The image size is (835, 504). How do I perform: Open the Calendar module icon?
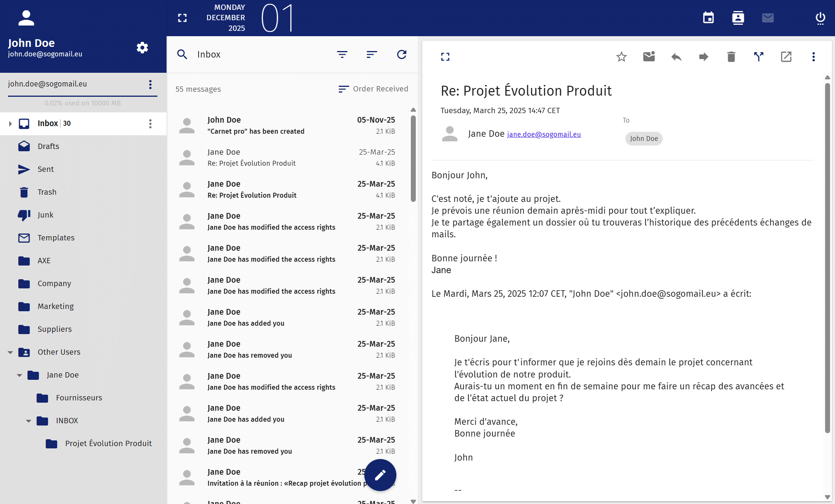pyautogui.click(x=708, y=18)
